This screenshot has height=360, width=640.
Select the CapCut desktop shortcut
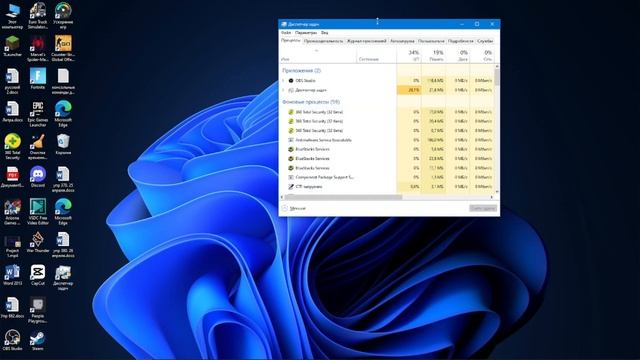[x=38, y=275]
